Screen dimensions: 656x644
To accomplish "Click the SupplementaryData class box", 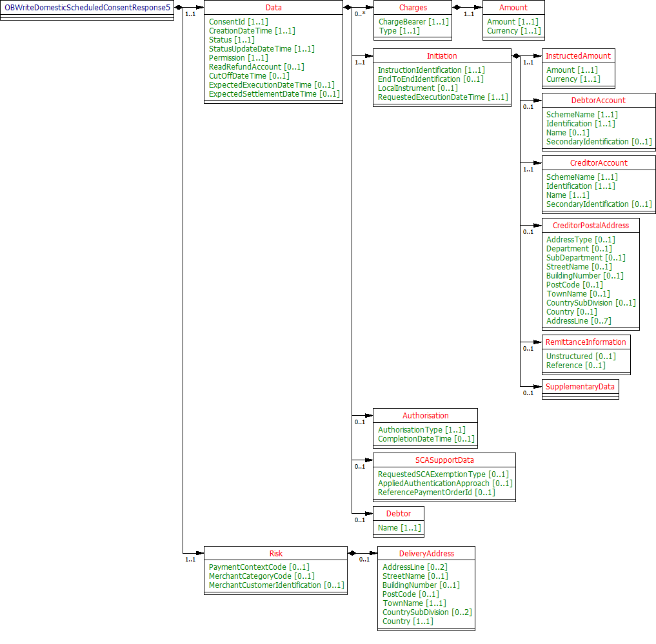I will pos(581,387).
